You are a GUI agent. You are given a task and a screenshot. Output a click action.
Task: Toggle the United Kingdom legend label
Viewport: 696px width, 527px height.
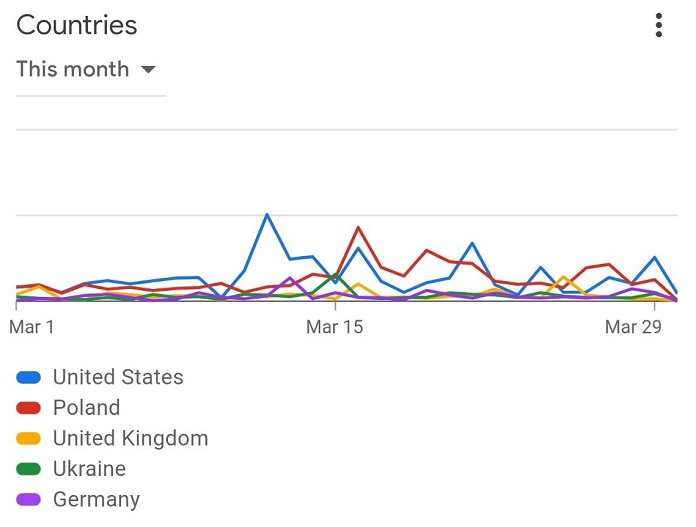[x=130, y=439]
